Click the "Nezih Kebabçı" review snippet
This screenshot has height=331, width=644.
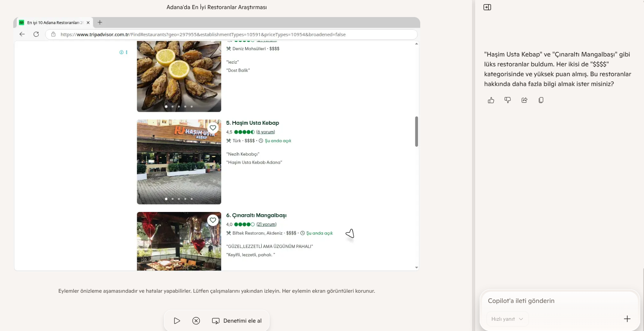(243, 154)
